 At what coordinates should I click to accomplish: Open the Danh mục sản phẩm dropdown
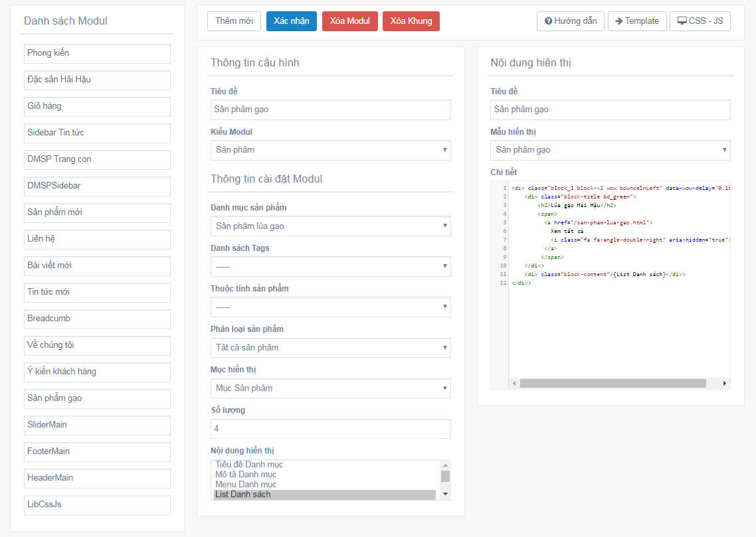tap(330, 226)
